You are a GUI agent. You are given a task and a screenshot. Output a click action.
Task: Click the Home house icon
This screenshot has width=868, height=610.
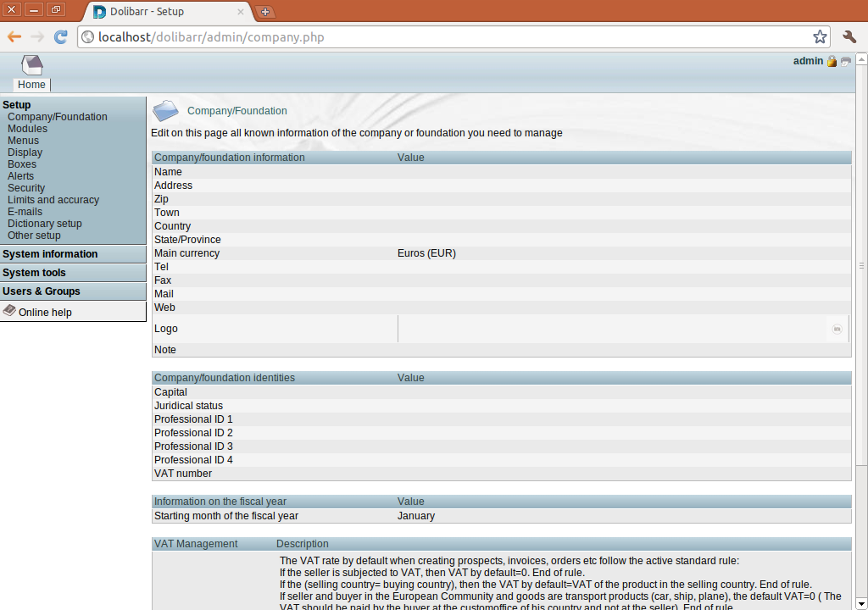(x=32, y=64)
